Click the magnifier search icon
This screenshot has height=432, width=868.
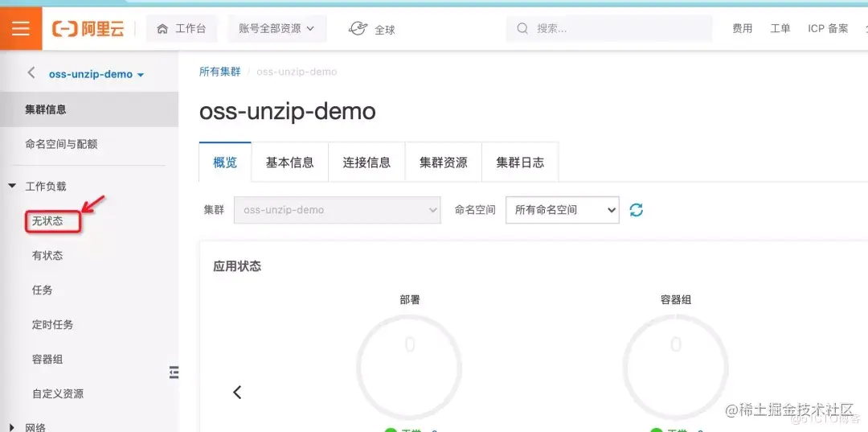coord(522,28)
